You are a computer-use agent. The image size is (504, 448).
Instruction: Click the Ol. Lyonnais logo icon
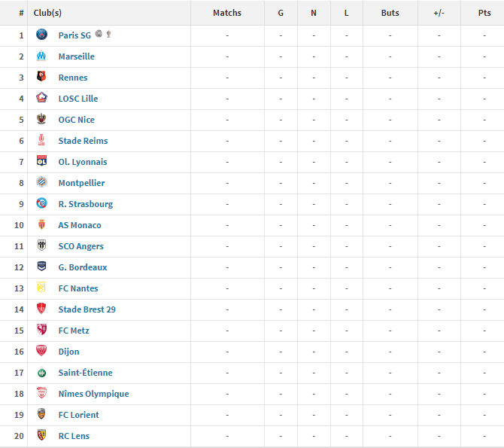point(41,160)
